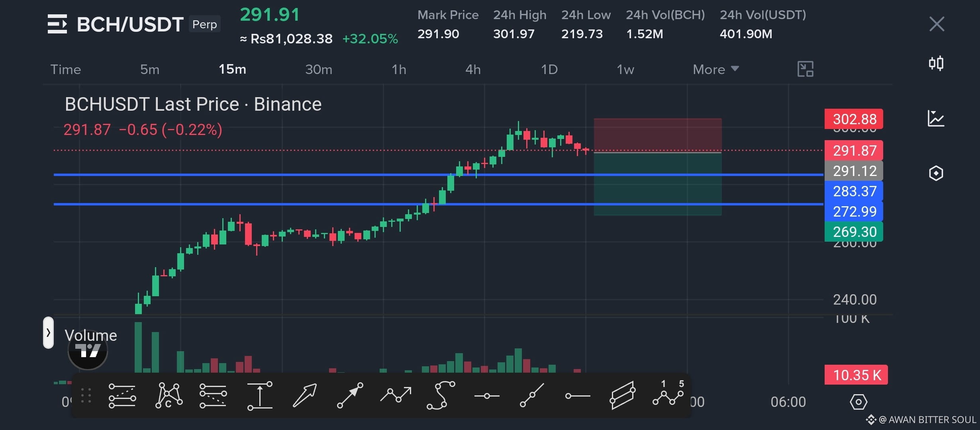Select the 1D timeframe
The height and width of the screenshot is (430, 980).
coord(549,69)
